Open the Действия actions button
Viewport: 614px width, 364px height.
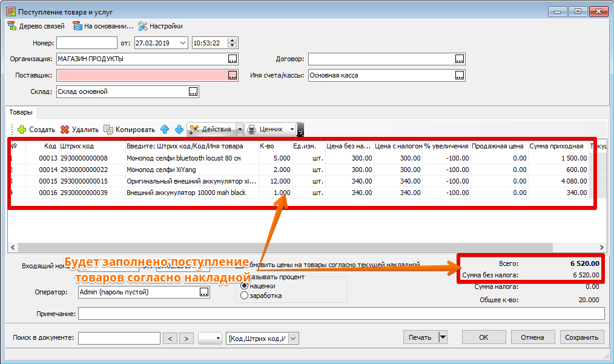click(x=211, y=129)
